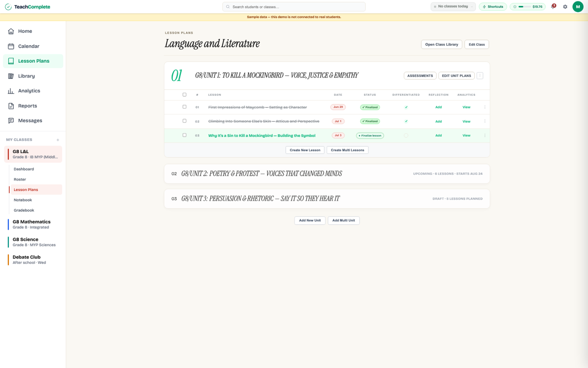This screenshot has height=368, width=588.
Task: Select G8 Mathematics class
Action: tap(33, 224)
